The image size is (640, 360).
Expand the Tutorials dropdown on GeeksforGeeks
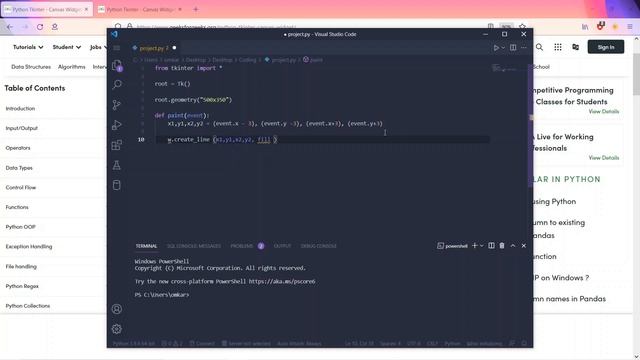click(28, 47)
